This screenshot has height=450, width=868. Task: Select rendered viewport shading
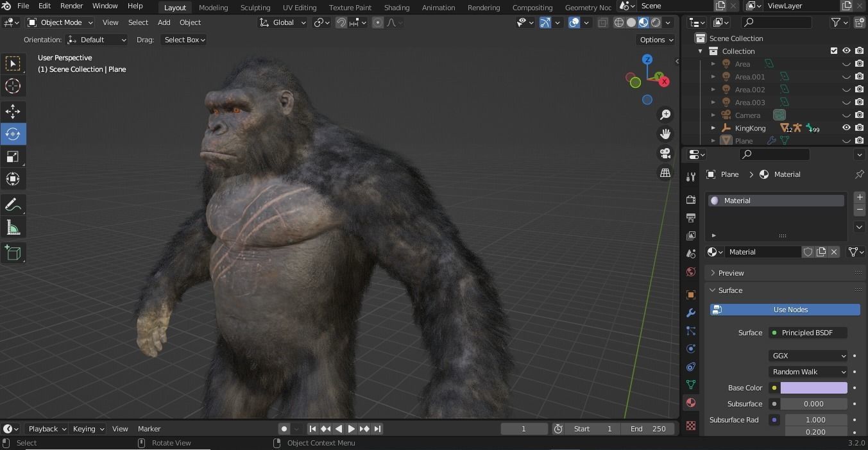click(x=656, y=22)
